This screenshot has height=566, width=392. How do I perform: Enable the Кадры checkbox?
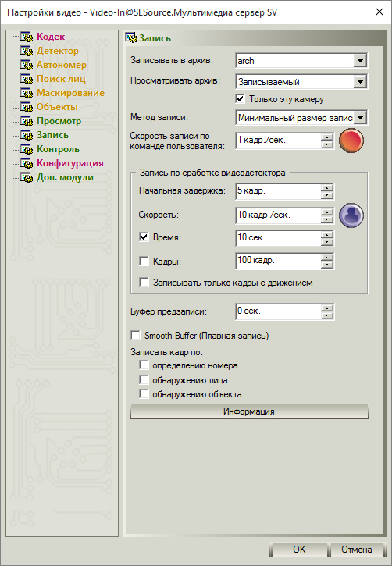coord(144,261)
